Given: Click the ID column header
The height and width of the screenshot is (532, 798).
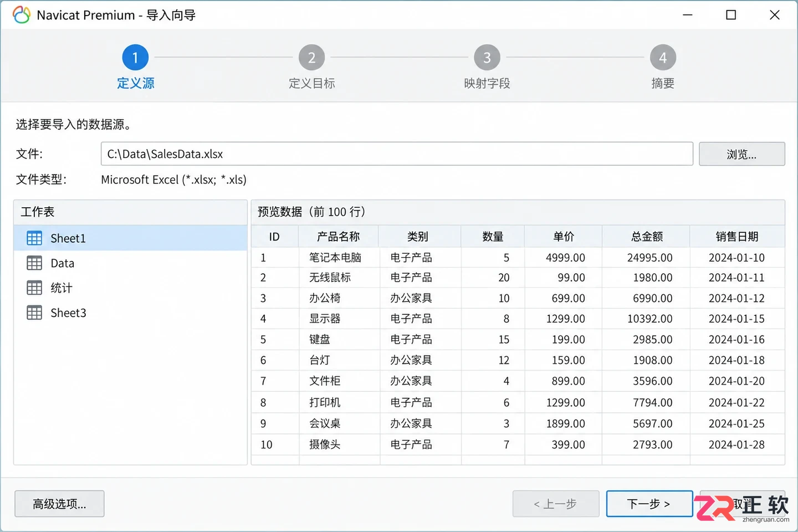Looking at the screenshot, I should (275, 237).
